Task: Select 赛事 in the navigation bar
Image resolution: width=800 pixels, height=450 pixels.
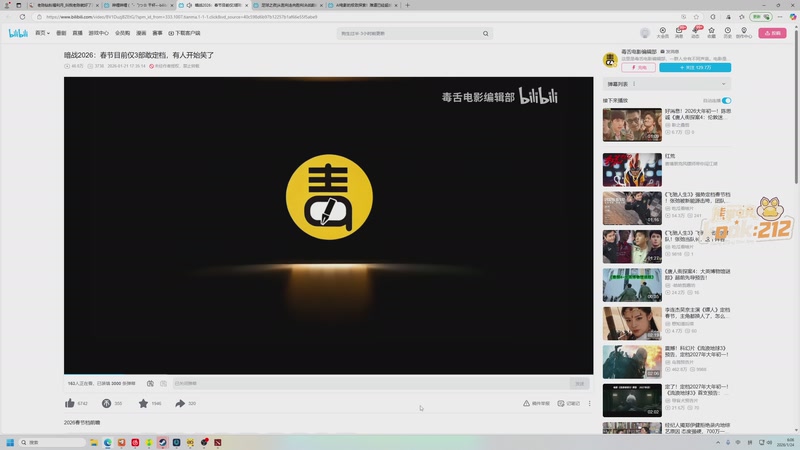Action: [x=158, y=33]
